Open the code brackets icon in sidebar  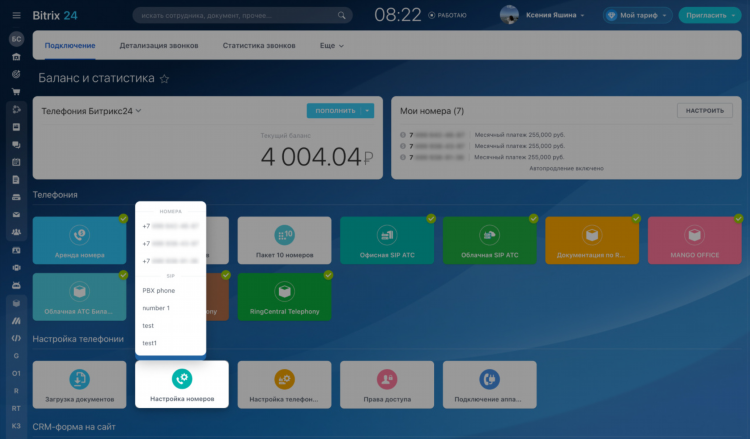point(16,338)
